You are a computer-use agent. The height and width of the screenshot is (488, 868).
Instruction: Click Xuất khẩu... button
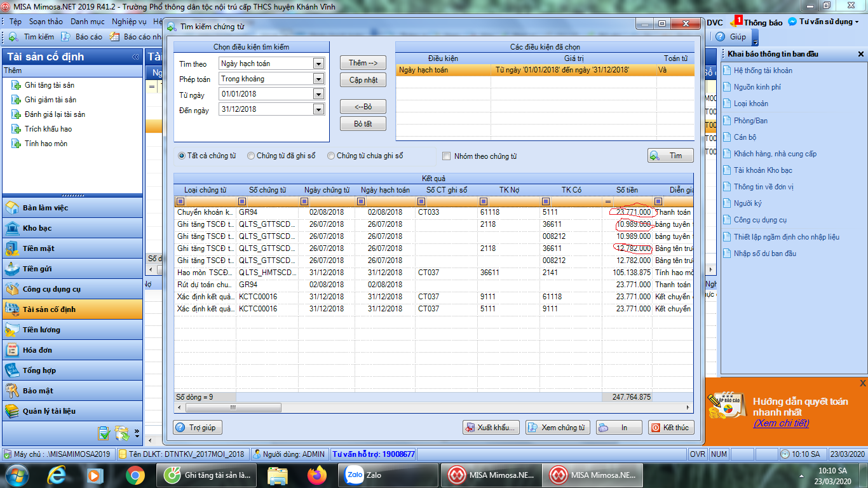point(491,428)
